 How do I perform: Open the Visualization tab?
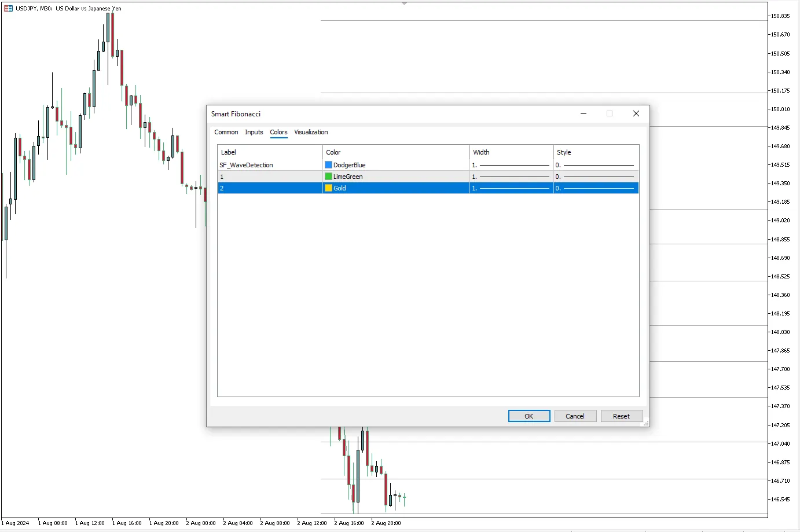click(311, 132)
